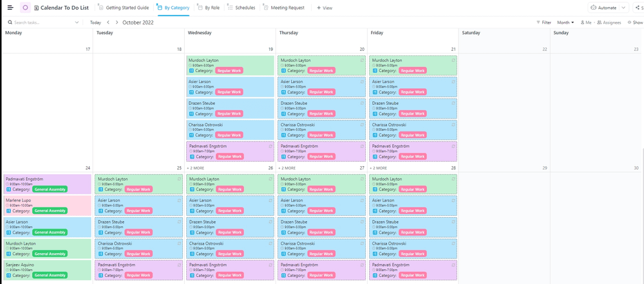
Task: Open the hamburger sidebar menu
Action: point(10,8)
